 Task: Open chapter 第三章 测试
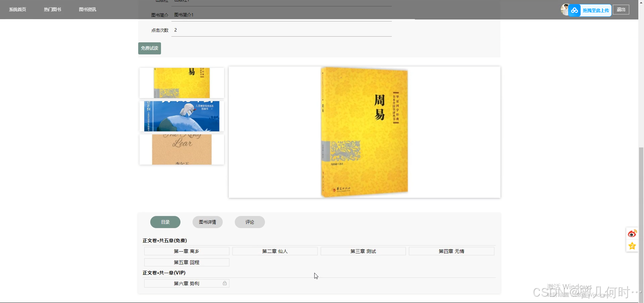pyautogui.click(x=363, y=251)
